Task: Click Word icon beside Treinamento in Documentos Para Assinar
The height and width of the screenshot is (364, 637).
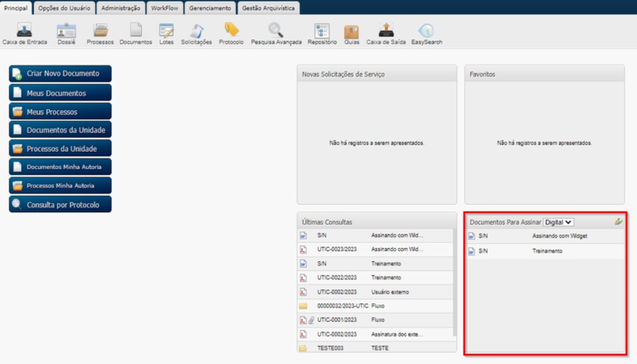Action: click(x=471, y=251)
